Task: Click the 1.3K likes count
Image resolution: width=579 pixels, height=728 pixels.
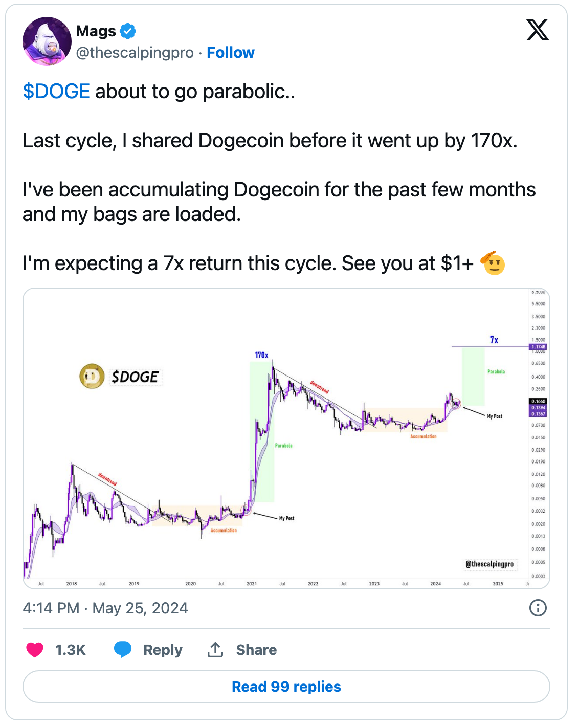Action: (x=70, y=650)
